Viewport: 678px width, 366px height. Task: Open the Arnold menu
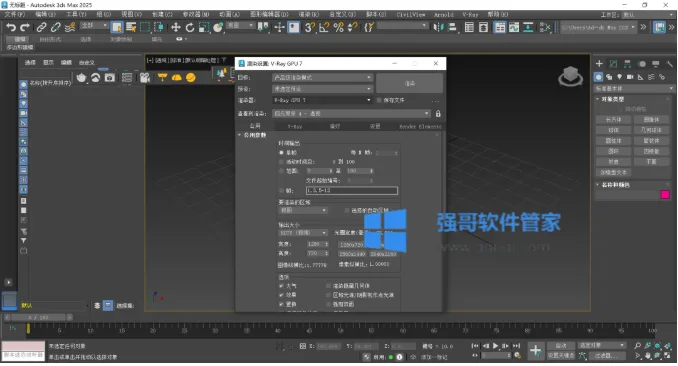pyautogui.click(x=444, y=14)
